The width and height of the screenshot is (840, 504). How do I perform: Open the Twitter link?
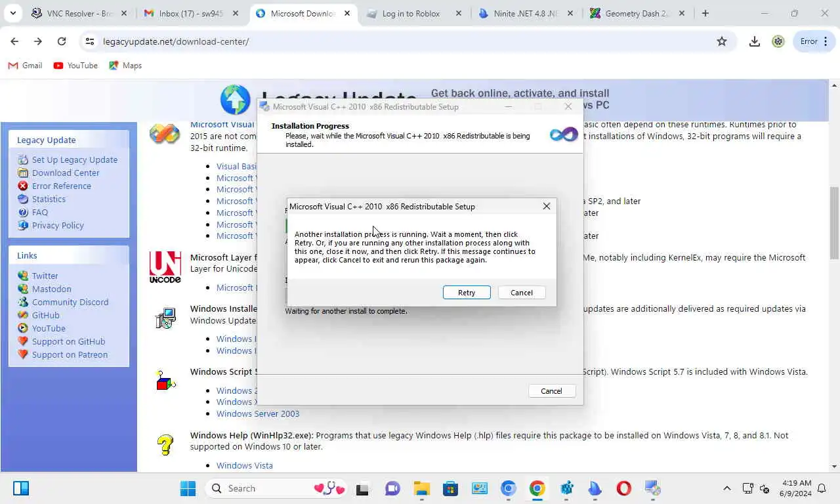click(x=45, y=276)
